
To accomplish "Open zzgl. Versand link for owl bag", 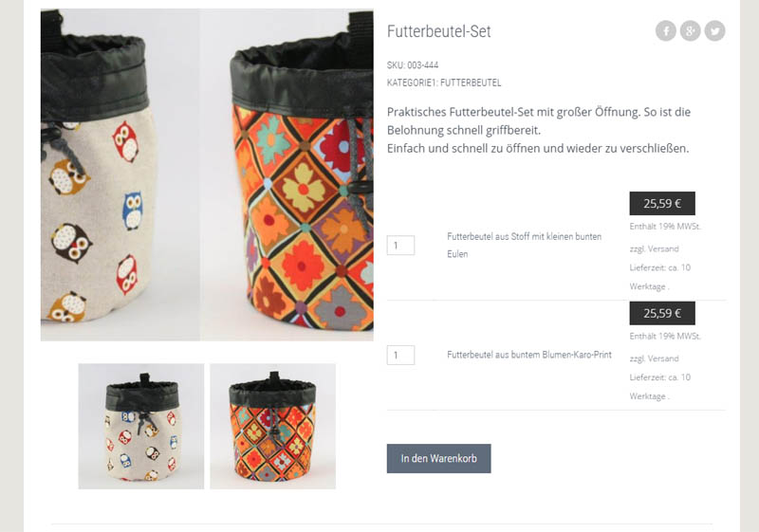I will [x=654, y=249].
